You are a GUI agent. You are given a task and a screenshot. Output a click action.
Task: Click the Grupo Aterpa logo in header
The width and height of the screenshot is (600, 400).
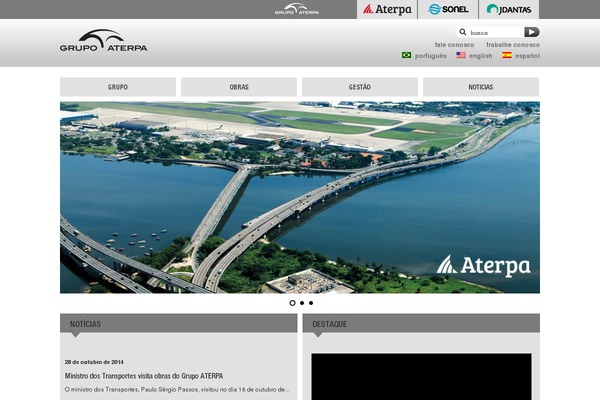[103, 41]
